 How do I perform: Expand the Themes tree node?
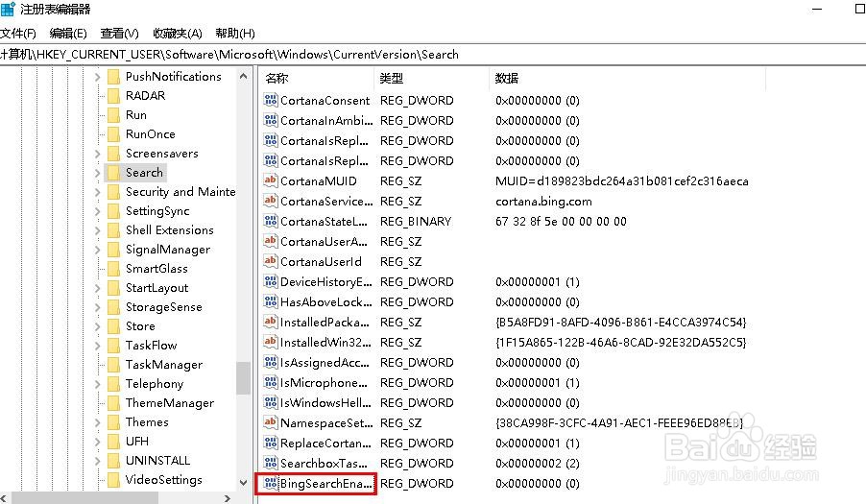pyautogui.click(x=97, y=422)
